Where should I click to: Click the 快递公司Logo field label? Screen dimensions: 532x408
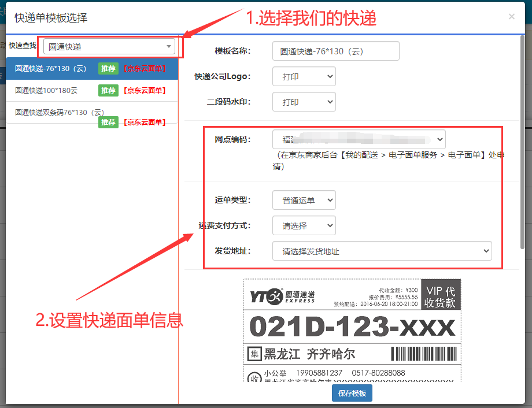(x=222, y=77)
